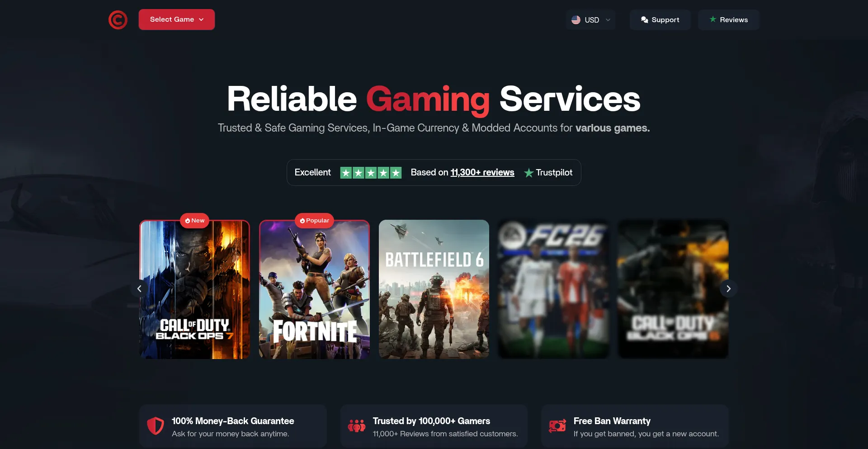
Task: Choose the Battlefield 6 game card
Action: click(434, 289)
